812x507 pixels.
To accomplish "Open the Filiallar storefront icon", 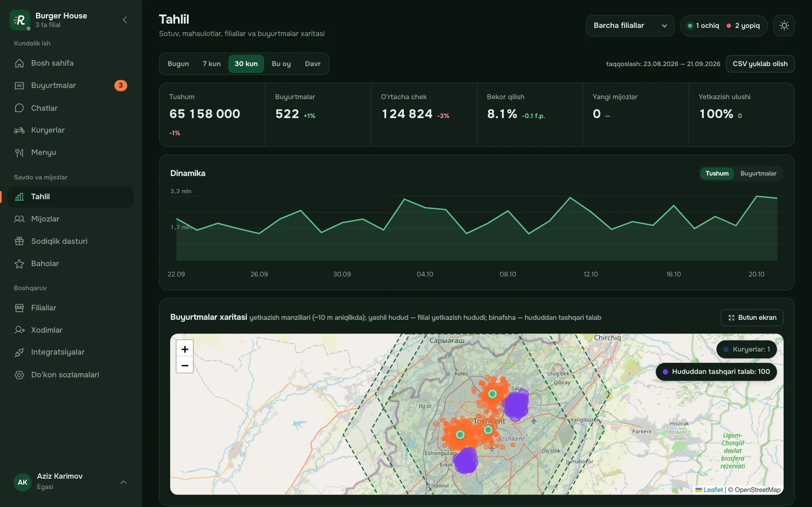I will point(19,308).
